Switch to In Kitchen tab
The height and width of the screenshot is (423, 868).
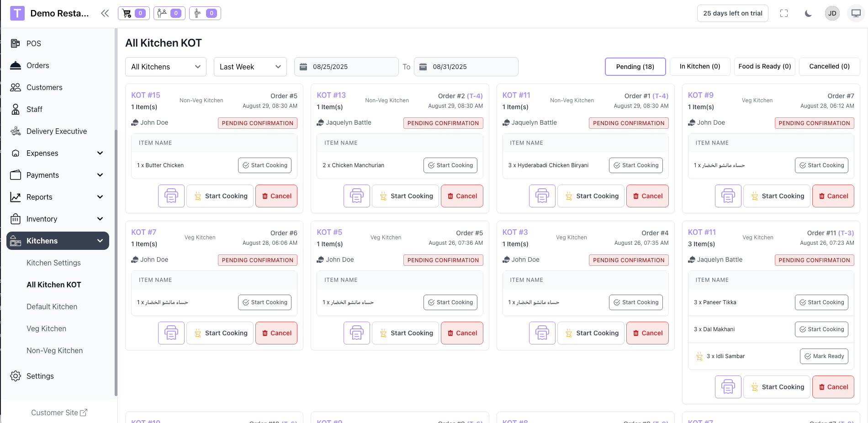coord(699,66)
